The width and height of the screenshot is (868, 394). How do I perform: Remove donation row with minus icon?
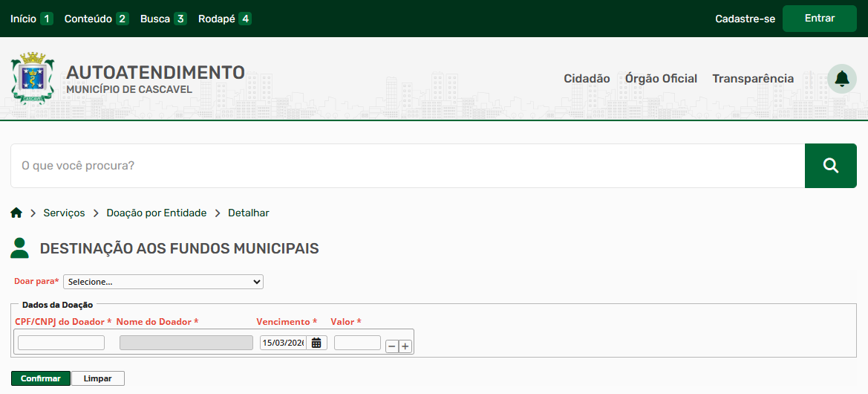[392, 346]
